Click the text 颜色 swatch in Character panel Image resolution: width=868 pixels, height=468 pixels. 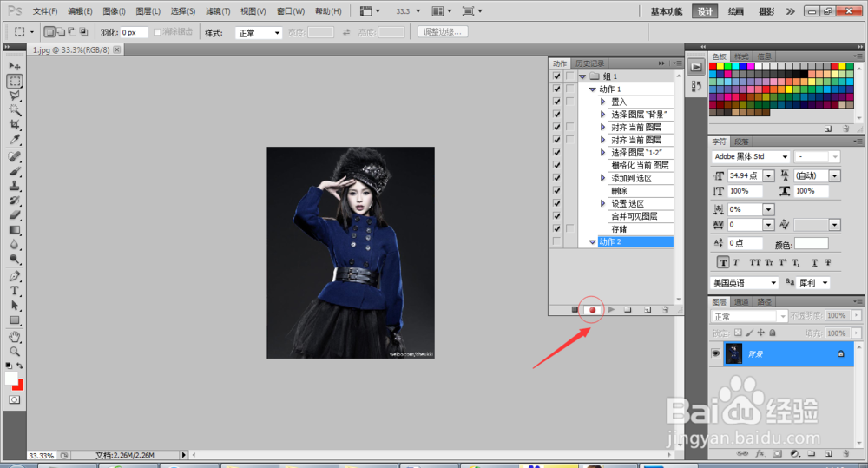point(812,243)
